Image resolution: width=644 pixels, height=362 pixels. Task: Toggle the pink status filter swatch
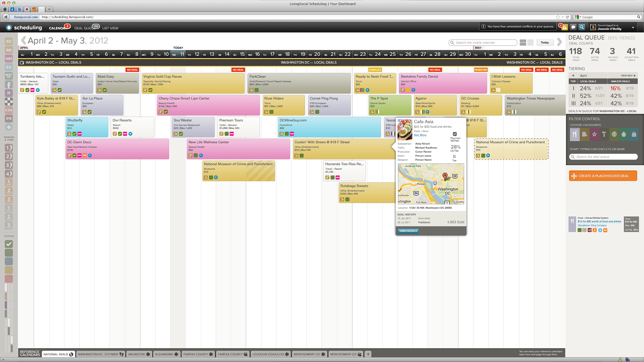coord(9,279)
